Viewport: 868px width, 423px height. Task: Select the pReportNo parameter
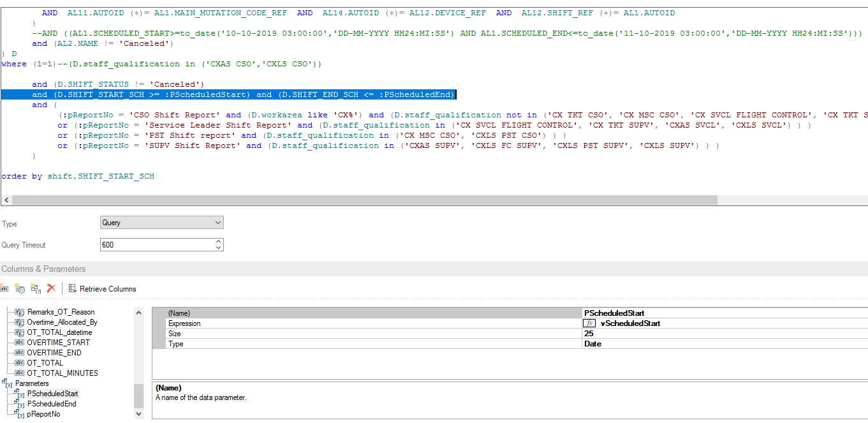(43, 414)
